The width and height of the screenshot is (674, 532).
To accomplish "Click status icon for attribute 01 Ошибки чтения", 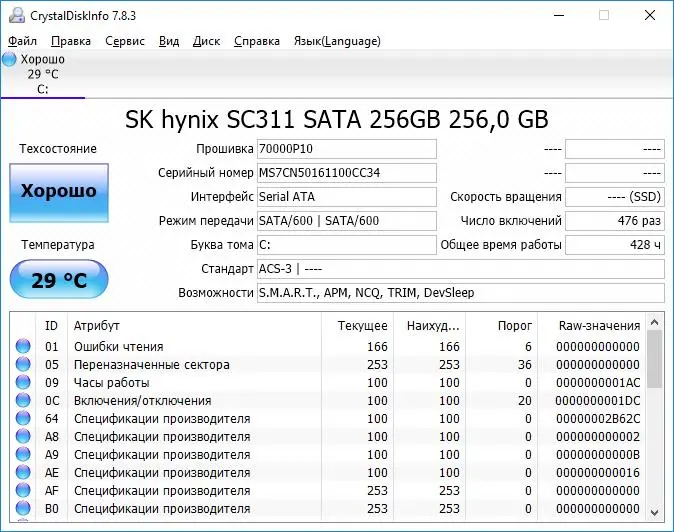I will 23,346.
